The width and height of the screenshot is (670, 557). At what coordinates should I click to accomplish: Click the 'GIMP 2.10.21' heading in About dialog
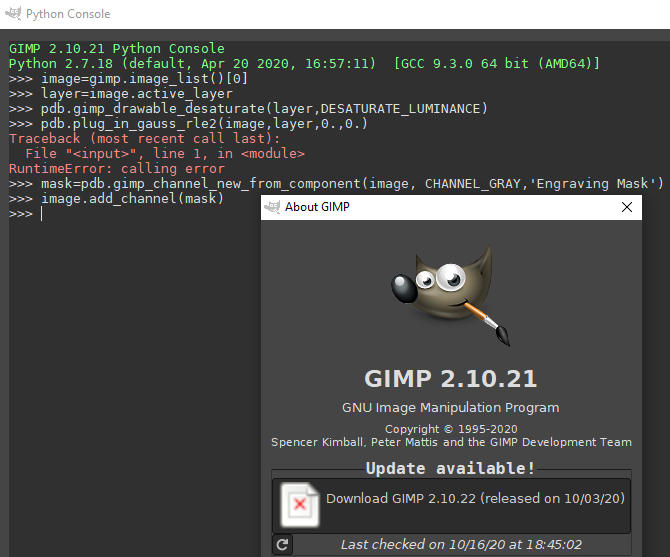450,378
